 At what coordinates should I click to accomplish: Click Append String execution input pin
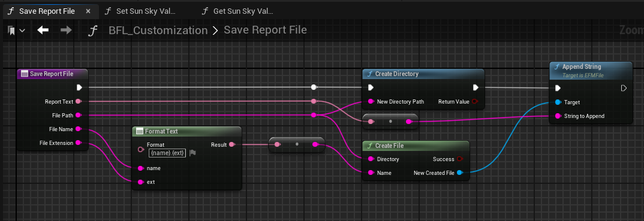pos(558,88)
